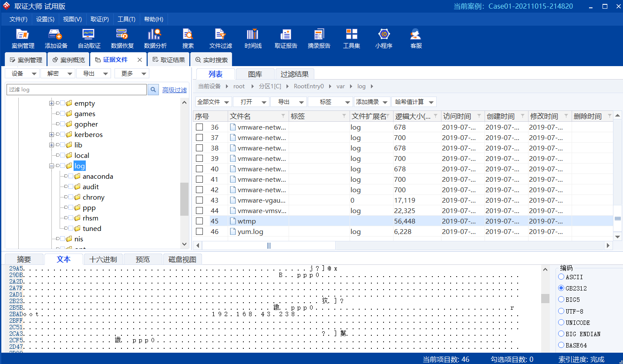This screenshot has height=364, width=623.
Task: Switch to the 过滤结果 tab
Action: tap(295, 74)
